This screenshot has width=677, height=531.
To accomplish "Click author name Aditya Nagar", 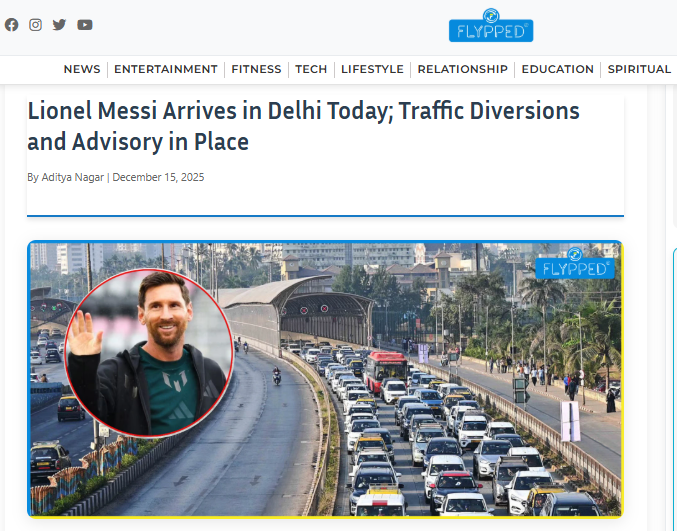I will pyautogui.click(x=73, y=177).
